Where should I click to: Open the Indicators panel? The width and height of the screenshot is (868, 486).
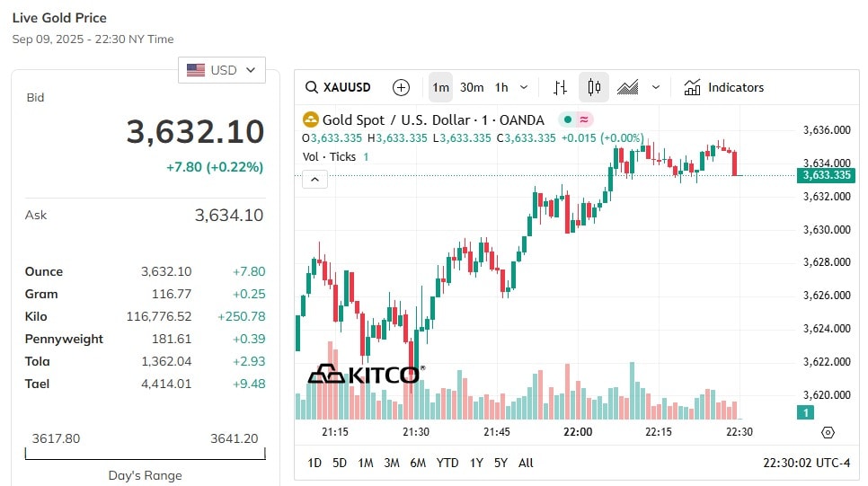click(x=724, y=87)
